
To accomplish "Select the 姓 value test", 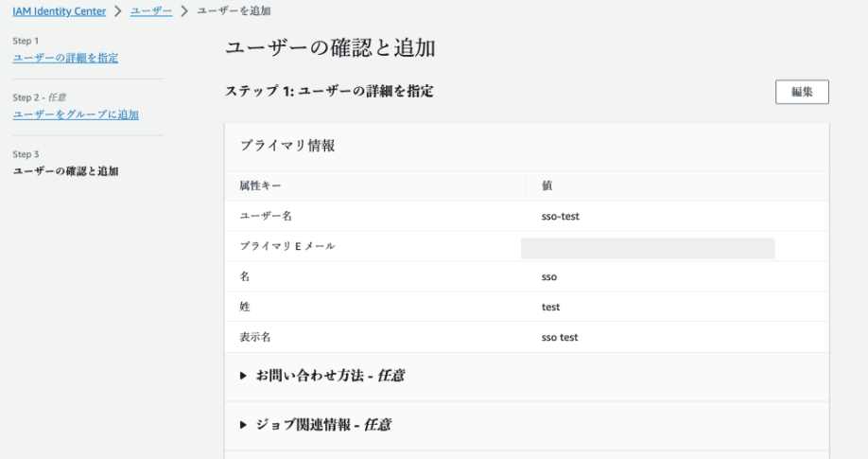I will tap(550, 307).
